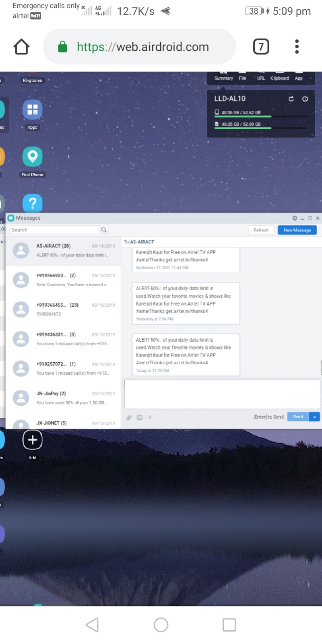Screen dimensions: 322x644
Task: Click the LLD-AL10 device name
Action: (230, 99)
